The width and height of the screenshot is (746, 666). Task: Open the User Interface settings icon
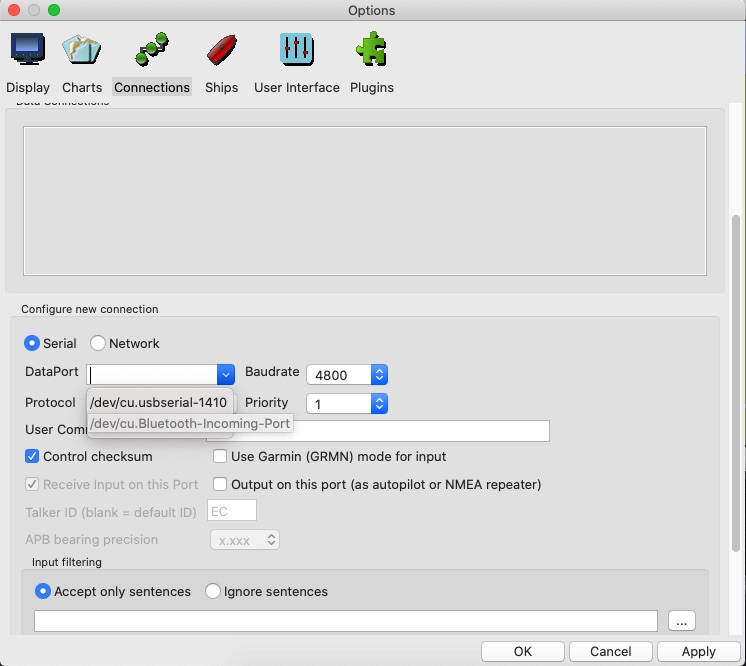[297, 49]
